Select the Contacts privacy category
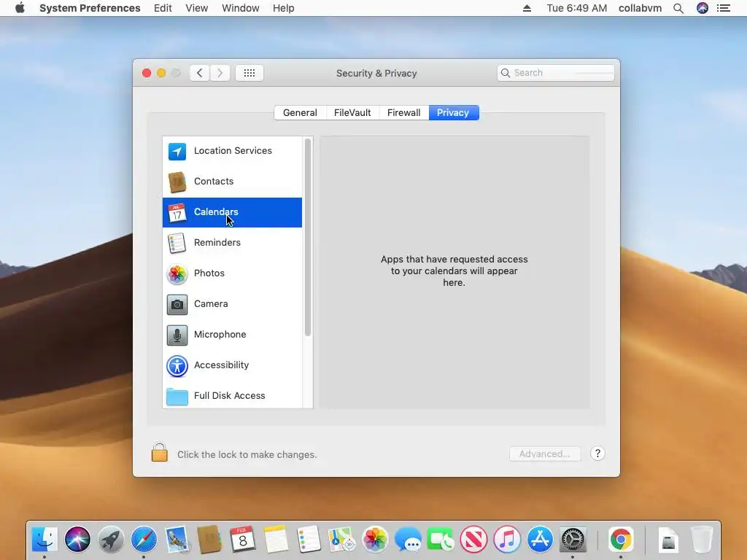Image resolution: width=747 pixels, height=560 pixels. [x=232, y=182]
